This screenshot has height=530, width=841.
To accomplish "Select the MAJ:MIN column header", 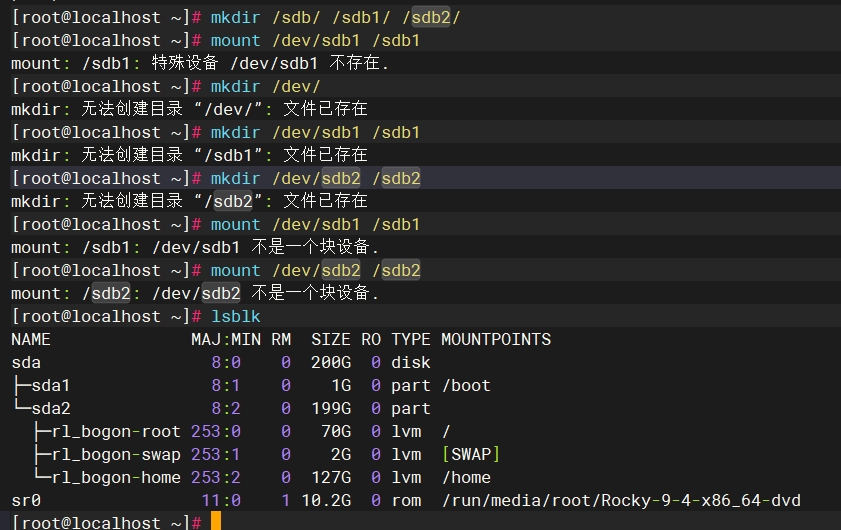I will click(x=226, y=340).
